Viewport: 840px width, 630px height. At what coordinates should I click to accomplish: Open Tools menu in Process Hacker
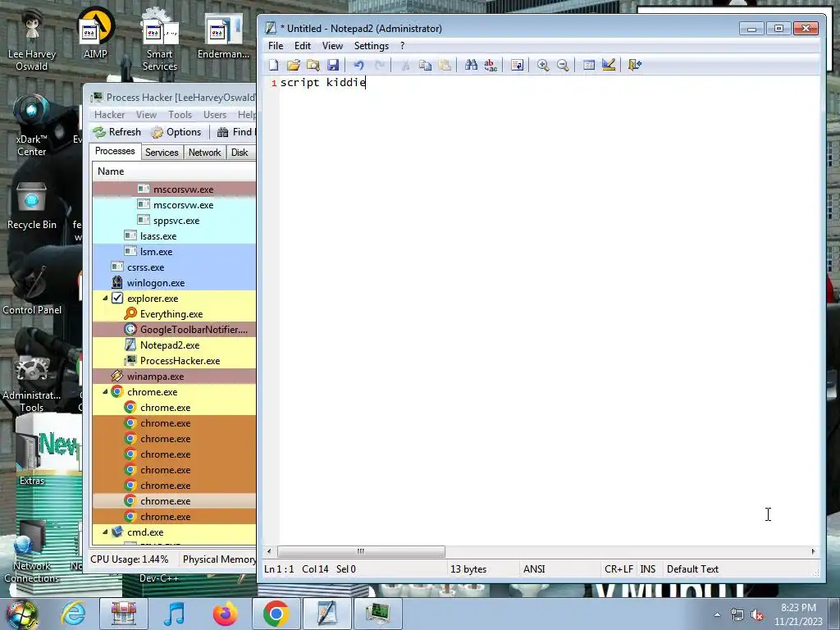coord(180,115)
